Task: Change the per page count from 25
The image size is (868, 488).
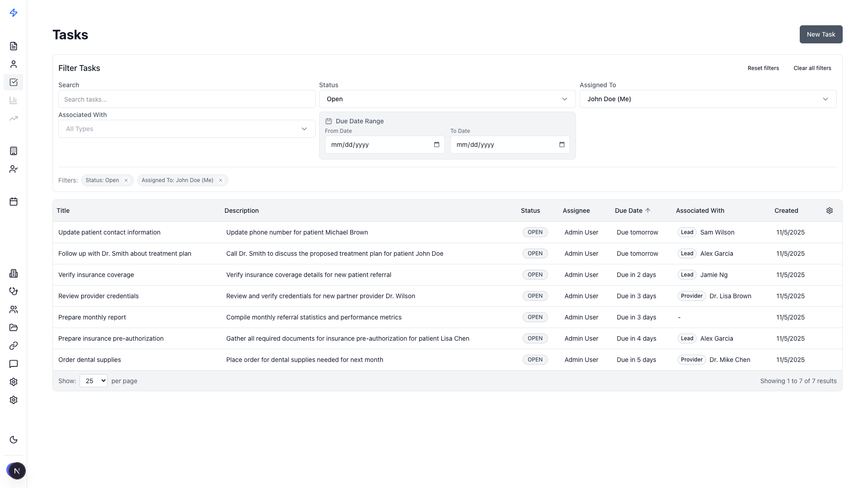Action: click(x=93, y=380)
